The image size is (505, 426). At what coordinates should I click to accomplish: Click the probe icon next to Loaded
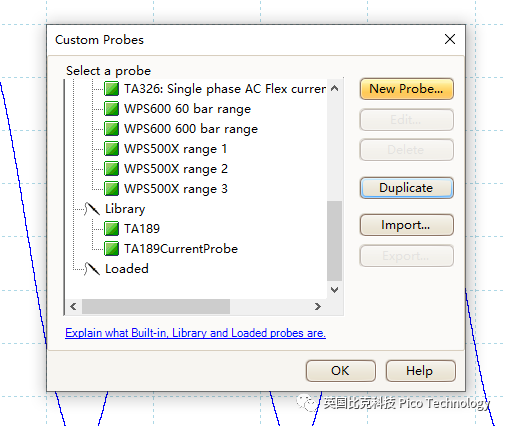92,269
